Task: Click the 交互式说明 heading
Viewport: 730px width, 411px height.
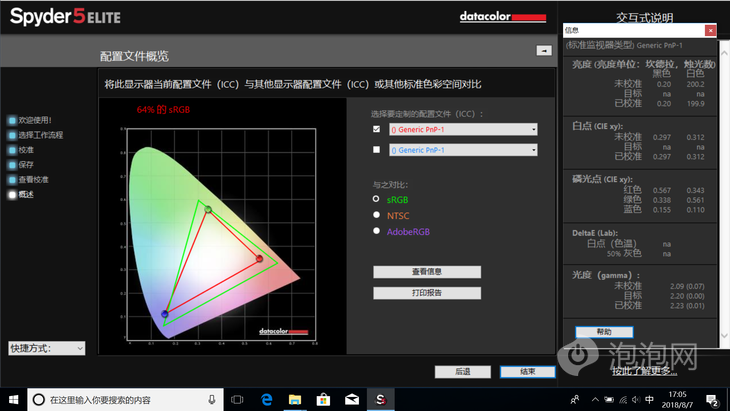Action: 644,18
